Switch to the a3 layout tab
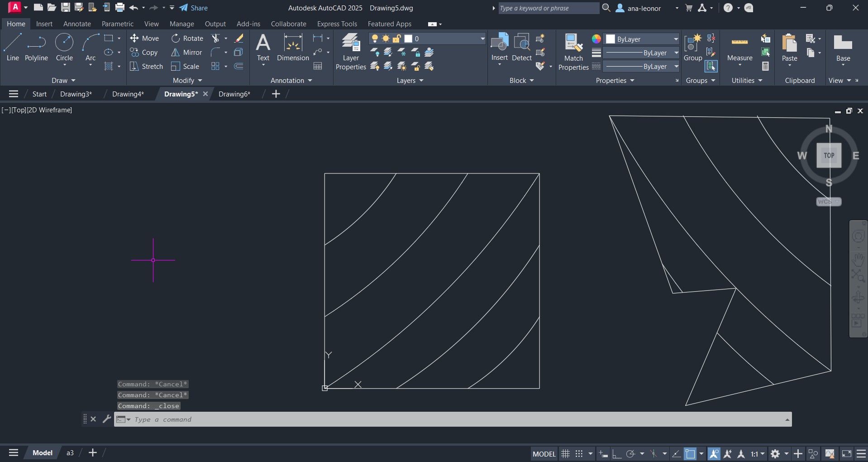This screenshot has height=462, width=868. [x=70, y=453]
